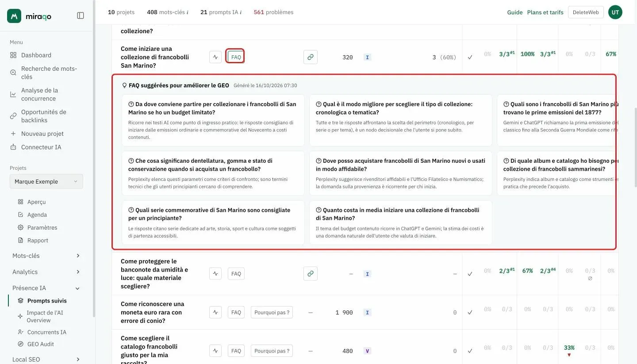Open the FAQ card about serie commemorative
The image size is (637, 364).
(x=213, y=222)
